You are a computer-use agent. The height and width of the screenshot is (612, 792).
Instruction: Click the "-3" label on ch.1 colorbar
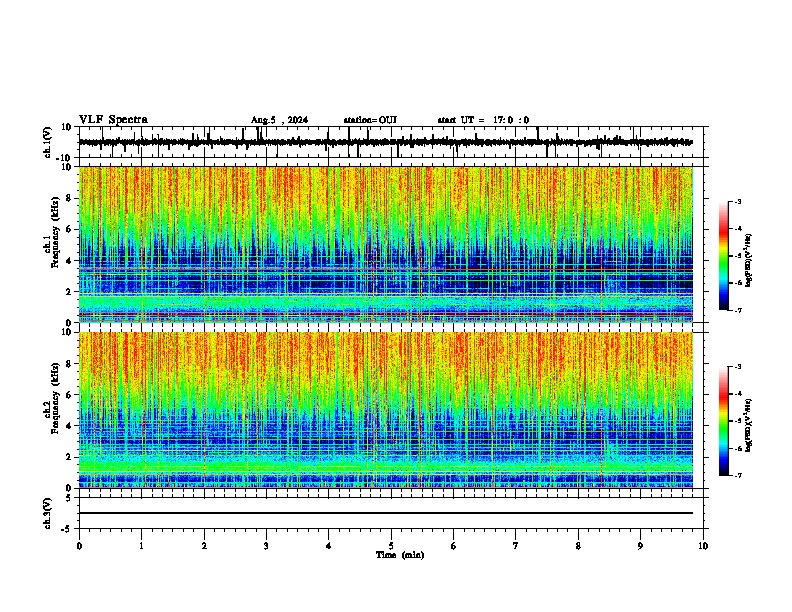738,201
